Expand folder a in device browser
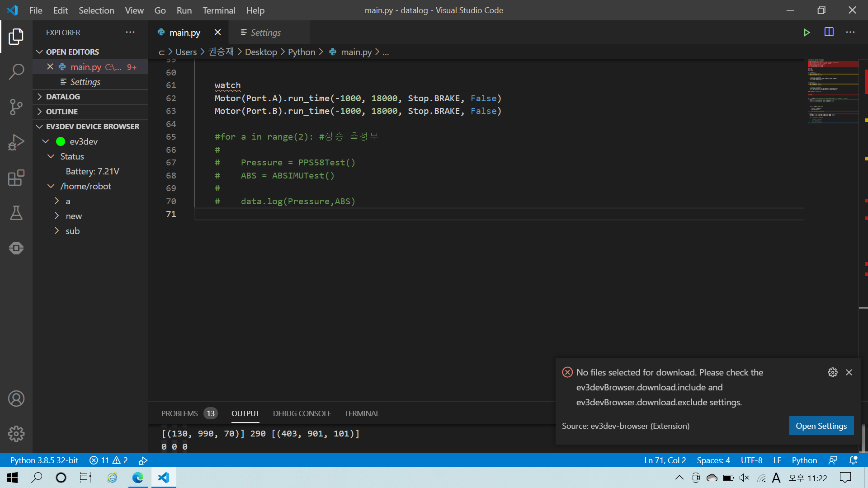This screenshot has height=488, width=868. point(57,201)
